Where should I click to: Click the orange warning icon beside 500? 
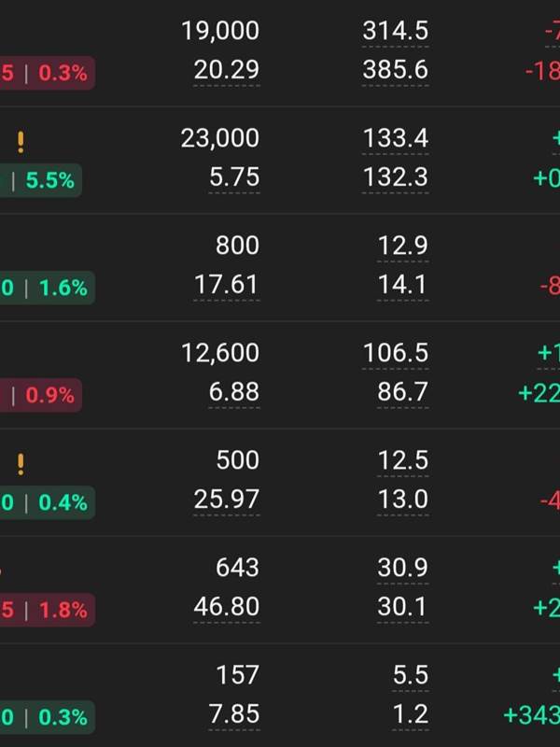pos(21,464)
